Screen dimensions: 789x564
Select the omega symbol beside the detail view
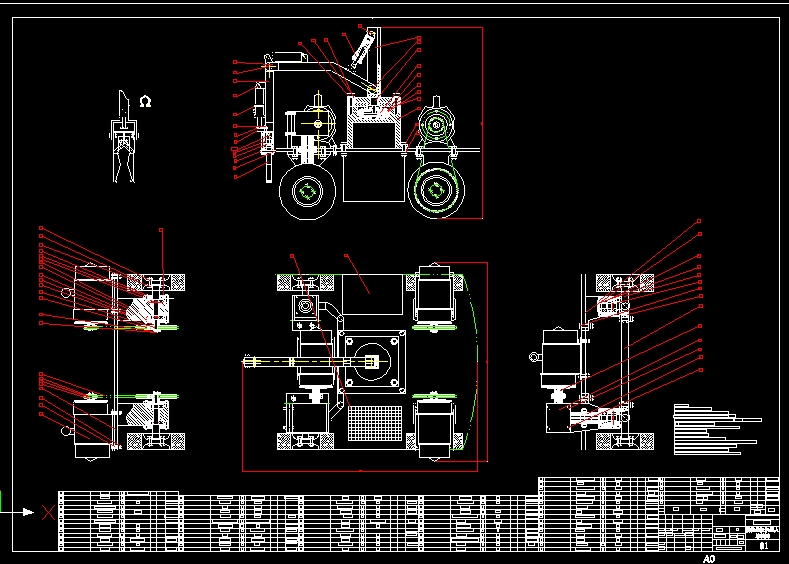(145, 102)
